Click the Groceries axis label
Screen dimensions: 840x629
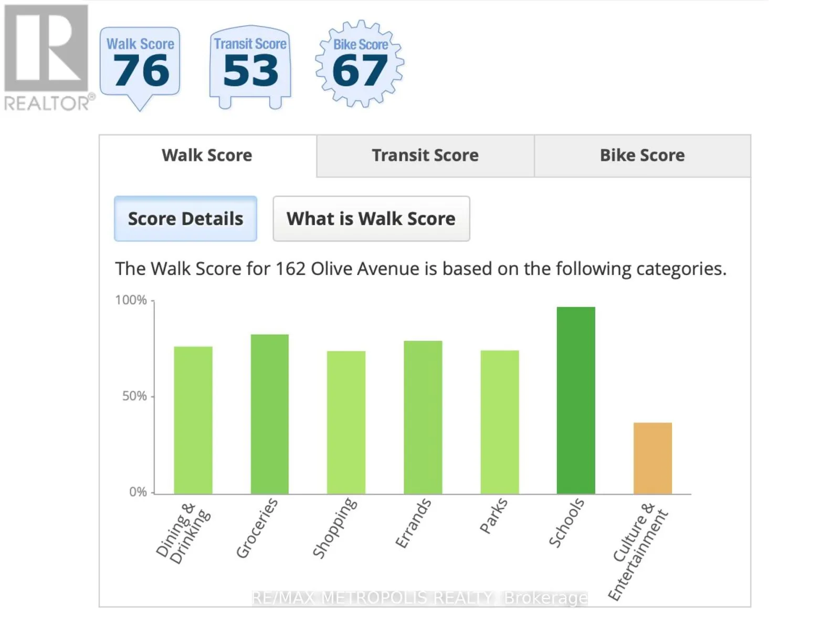coord(257,528)
